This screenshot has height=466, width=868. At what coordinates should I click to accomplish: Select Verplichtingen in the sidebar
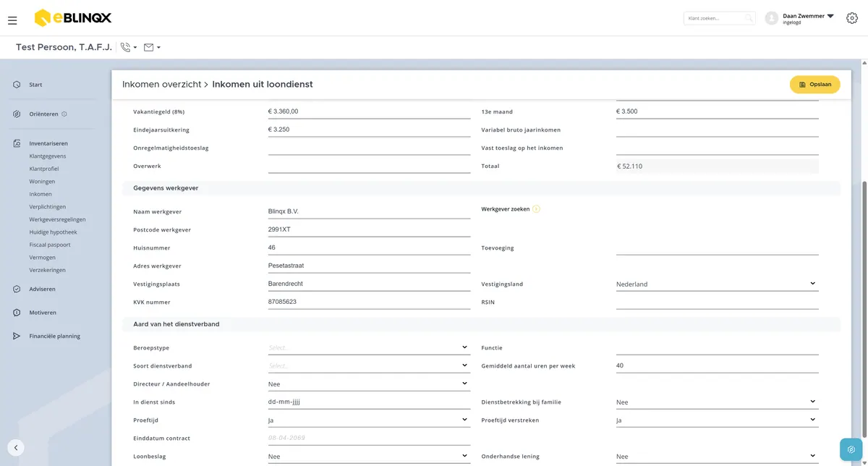tap(48, 207)
